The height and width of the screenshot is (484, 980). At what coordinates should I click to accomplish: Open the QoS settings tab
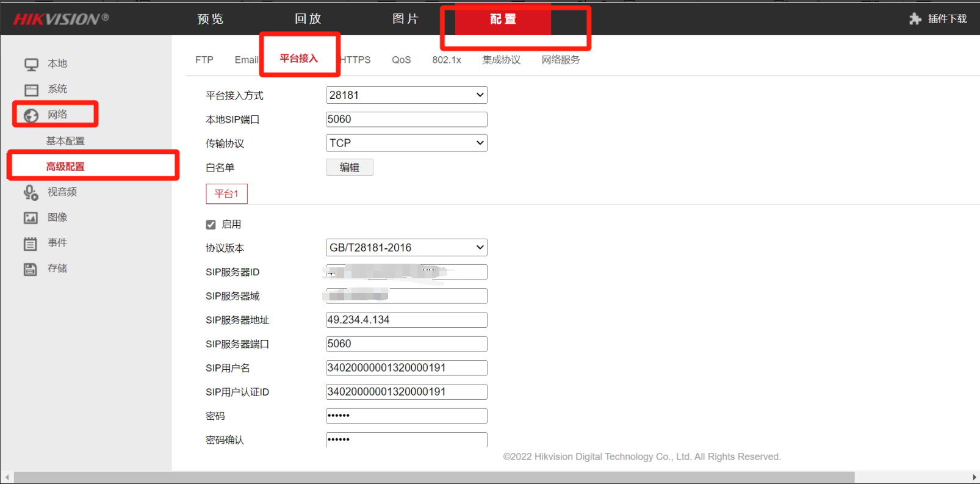pos(401,60)
